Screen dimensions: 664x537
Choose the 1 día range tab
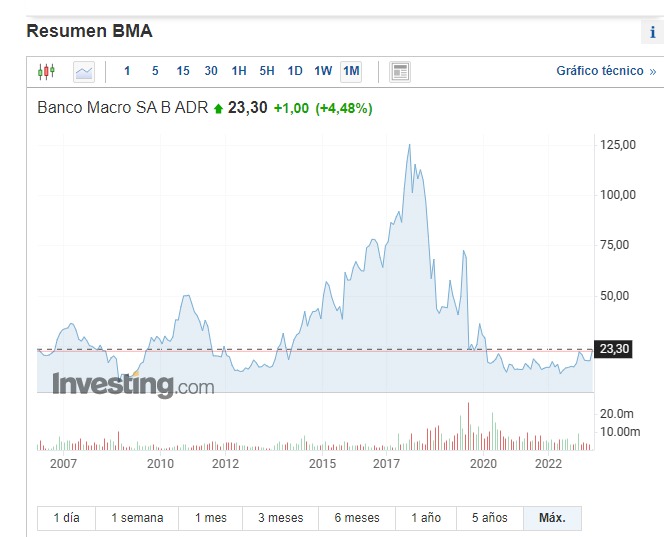tap(66, 518)
